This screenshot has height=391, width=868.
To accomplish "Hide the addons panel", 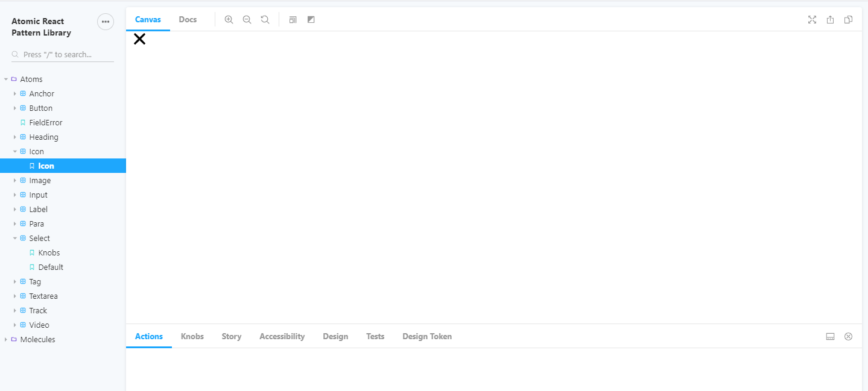I will pyautogui.click(x=848, y=336).
